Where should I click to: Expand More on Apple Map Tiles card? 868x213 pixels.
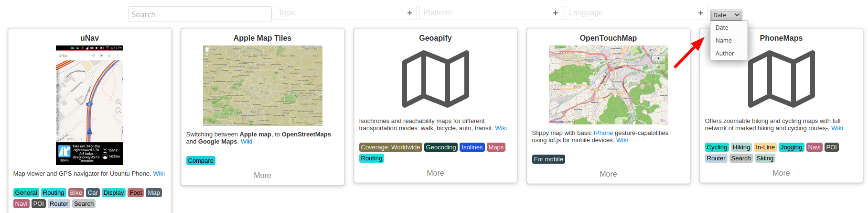click(262, 176)
